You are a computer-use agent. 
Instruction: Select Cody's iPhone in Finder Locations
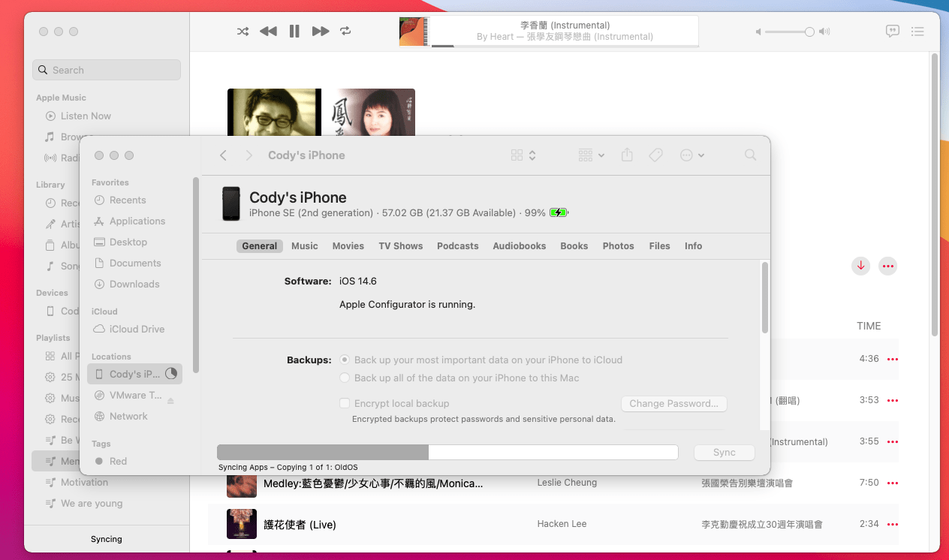[134, 374]
